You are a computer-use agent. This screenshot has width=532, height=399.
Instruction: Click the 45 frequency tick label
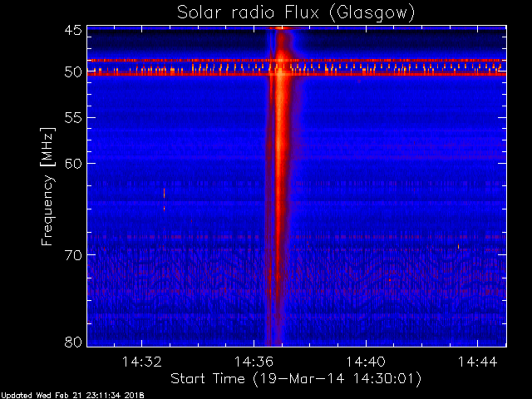(73, 30)
